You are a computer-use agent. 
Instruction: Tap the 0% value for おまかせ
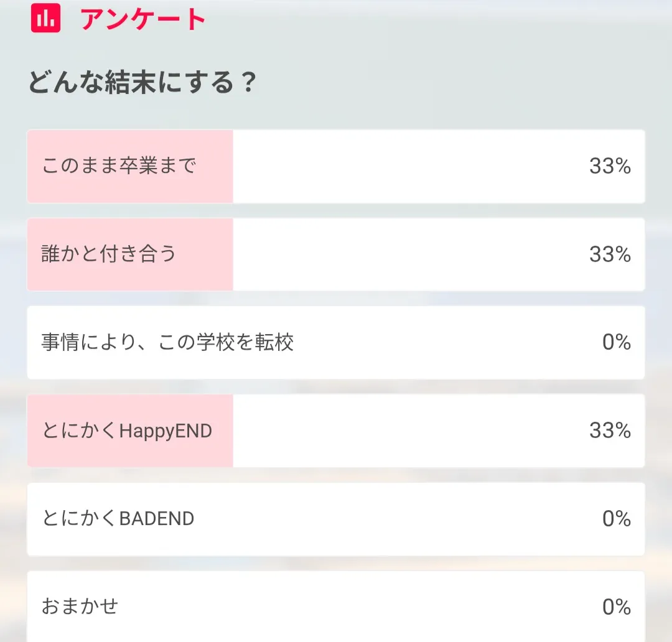pos(616,606)
